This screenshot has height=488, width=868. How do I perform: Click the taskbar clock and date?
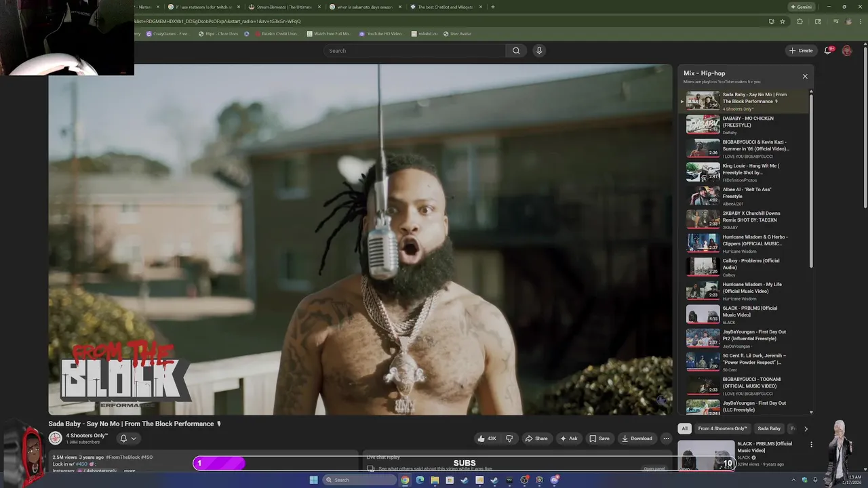pos(851,480)
